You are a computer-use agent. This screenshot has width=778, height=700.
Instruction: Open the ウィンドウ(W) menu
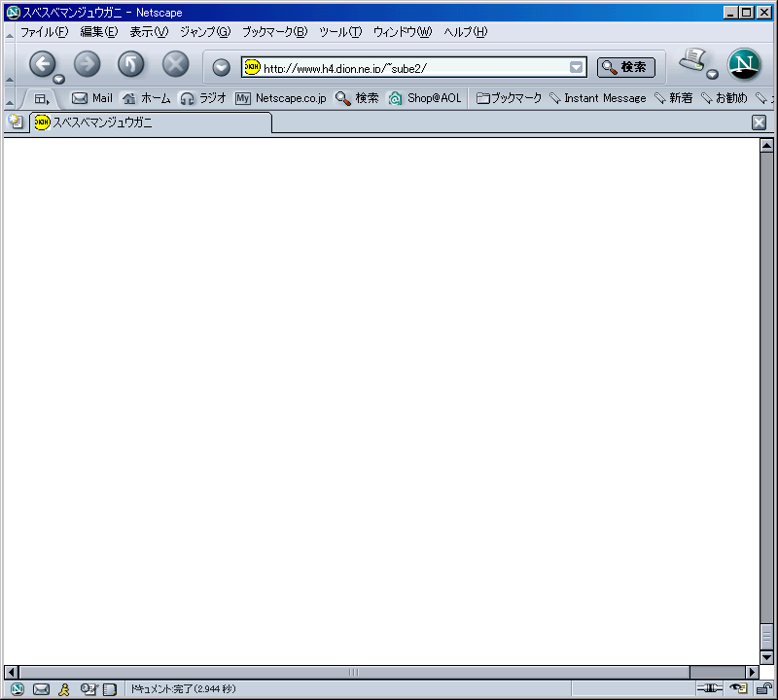pos(403,32)
